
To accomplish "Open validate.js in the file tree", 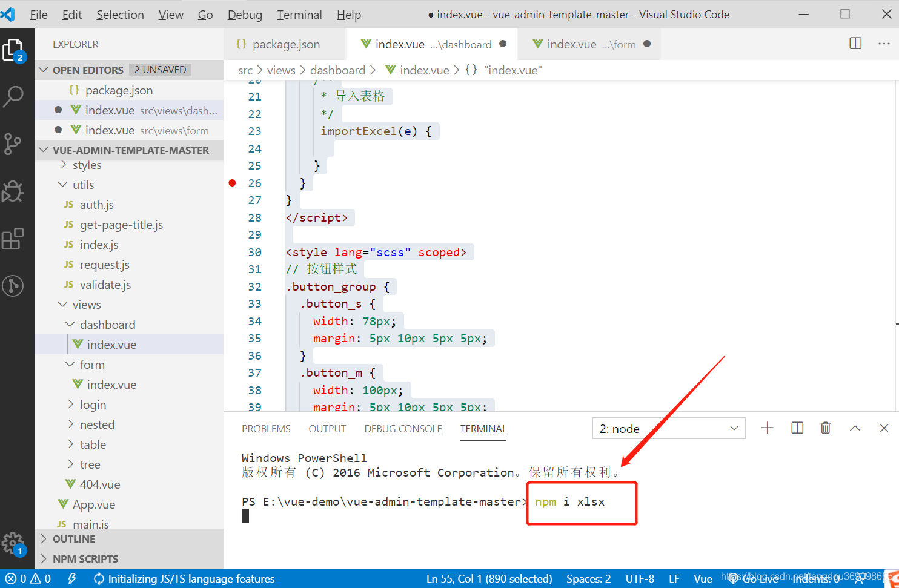I will [105, 285].
